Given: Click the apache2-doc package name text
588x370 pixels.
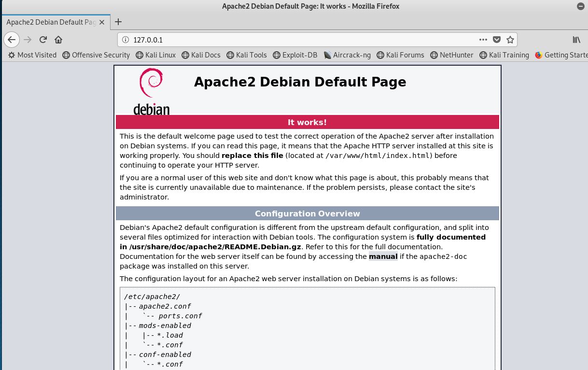Looking at the screenshot, I should pos(443,256).
